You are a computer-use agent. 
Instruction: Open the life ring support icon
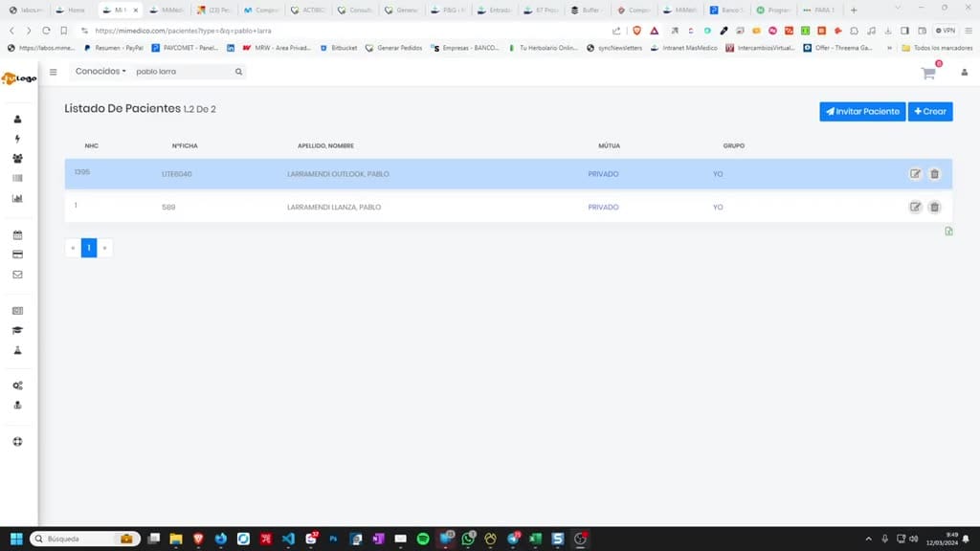17,442
